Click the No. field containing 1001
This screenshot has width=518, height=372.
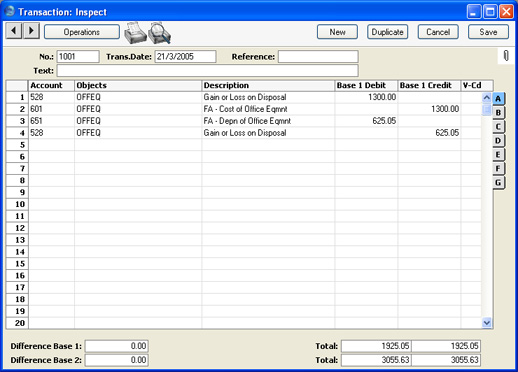click(x=78, y=57)
